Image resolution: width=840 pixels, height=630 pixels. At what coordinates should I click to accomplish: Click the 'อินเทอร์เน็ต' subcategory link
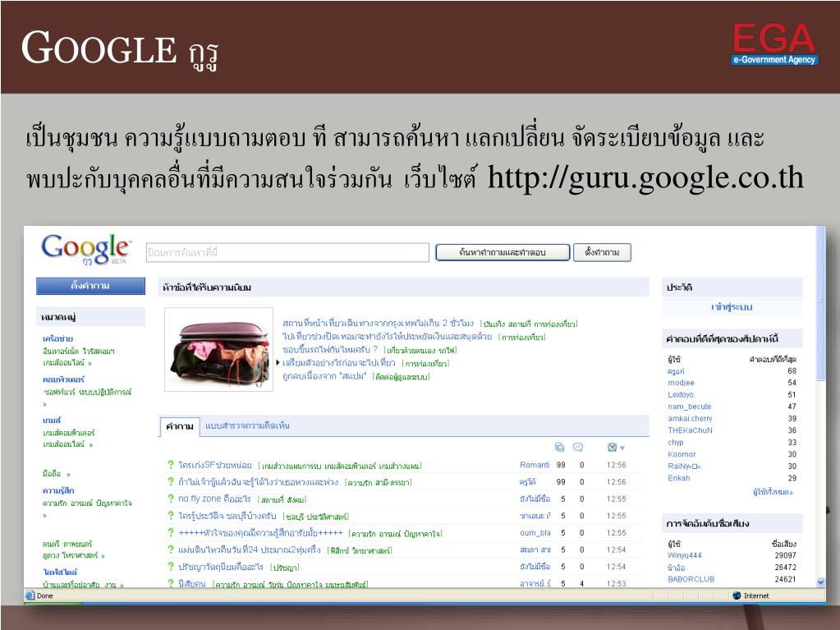[x=61, y=351]
